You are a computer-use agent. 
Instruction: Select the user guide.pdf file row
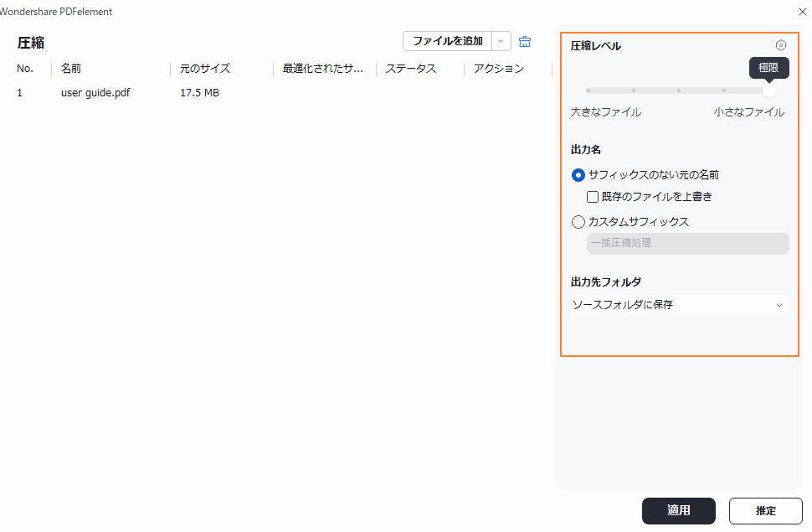click(95, 93)
